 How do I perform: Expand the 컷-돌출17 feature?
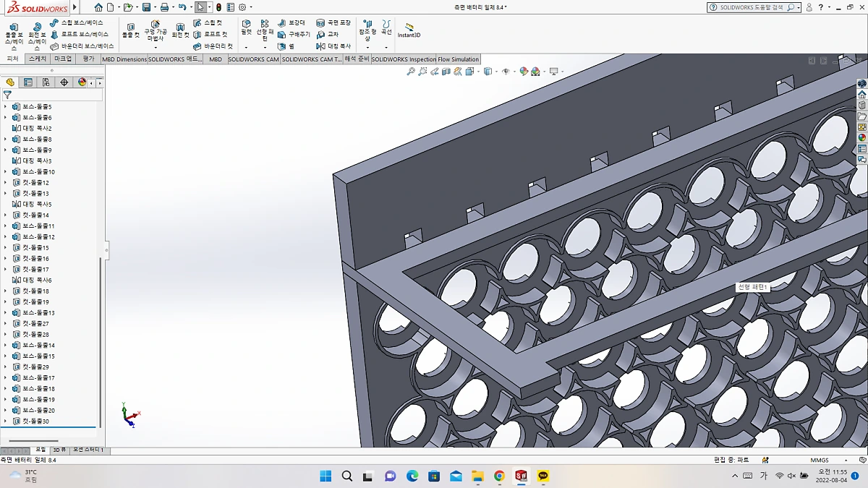[6, 269]
